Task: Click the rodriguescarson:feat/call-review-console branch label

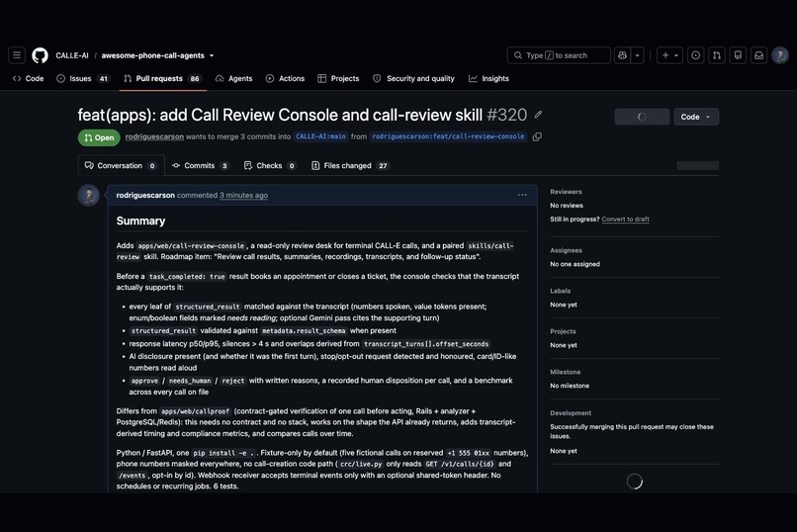Action: (x=448, y=136)
